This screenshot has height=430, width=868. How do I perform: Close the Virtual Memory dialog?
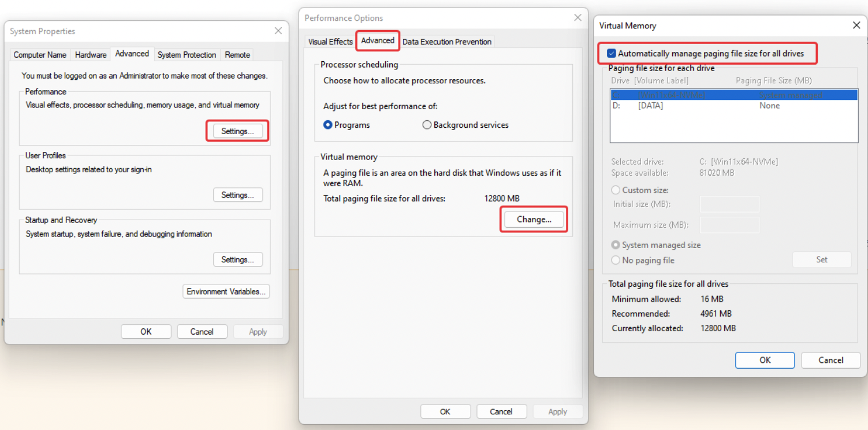(856, 25)
